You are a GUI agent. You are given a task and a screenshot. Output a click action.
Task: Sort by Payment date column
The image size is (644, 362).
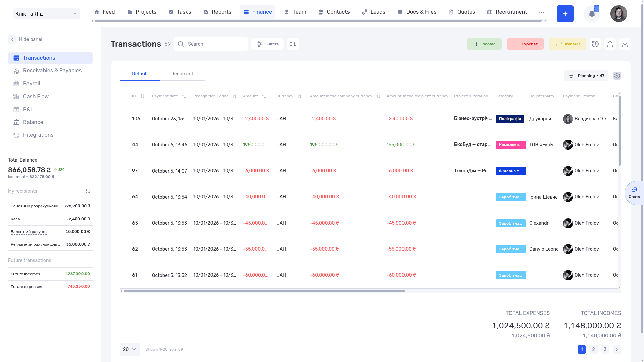click(184, 96)
